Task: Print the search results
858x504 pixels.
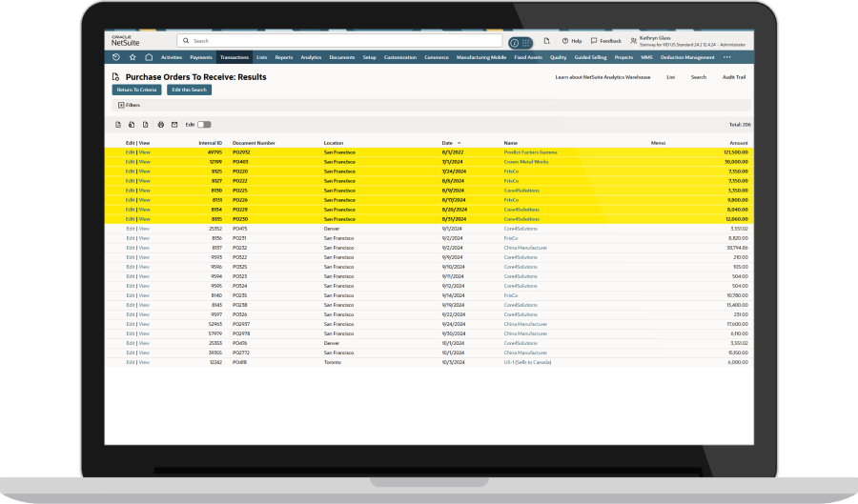Action: coord(161,125)
